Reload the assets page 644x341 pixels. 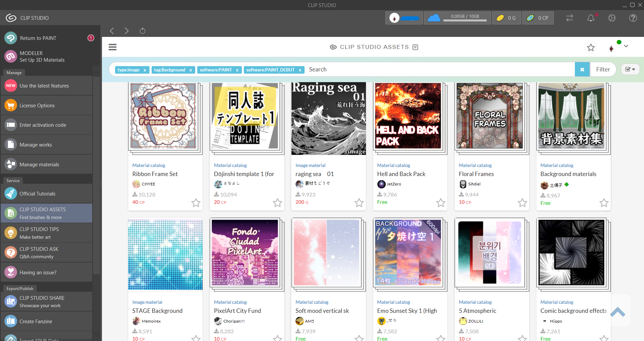tap(143, 31)
